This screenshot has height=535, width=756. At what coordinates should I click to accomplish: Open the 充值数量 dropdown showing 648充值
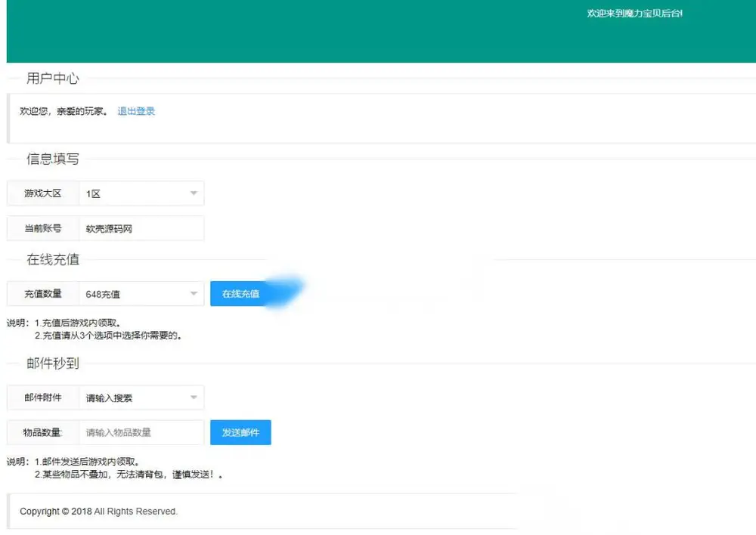coord(141,294)
